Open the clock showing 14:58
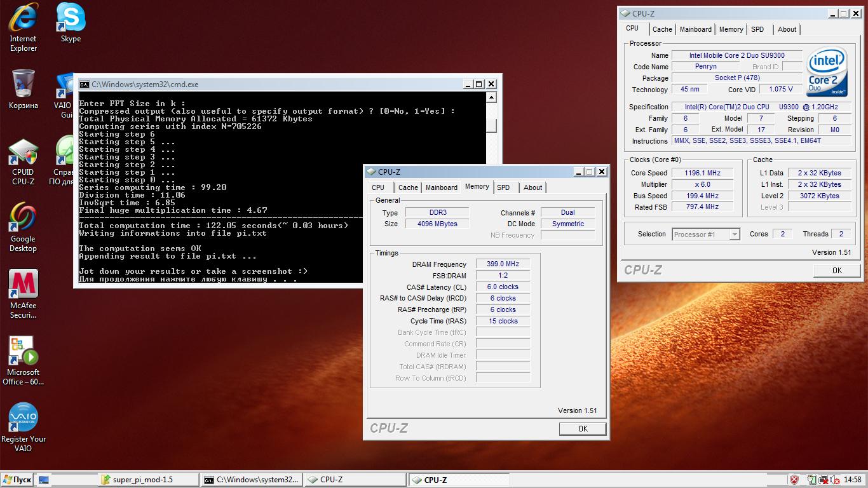This screenshot has height=488, width=868. click(x=853, y=480)
